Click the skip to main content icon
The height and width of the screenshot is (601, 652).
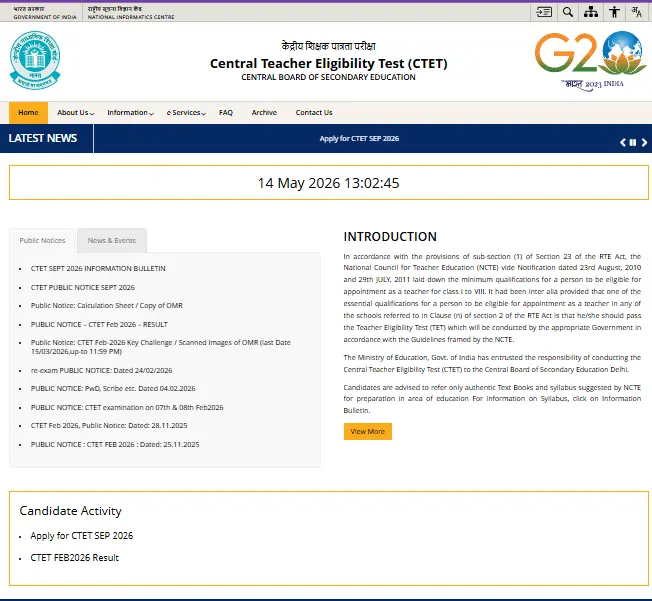[543, 12]
